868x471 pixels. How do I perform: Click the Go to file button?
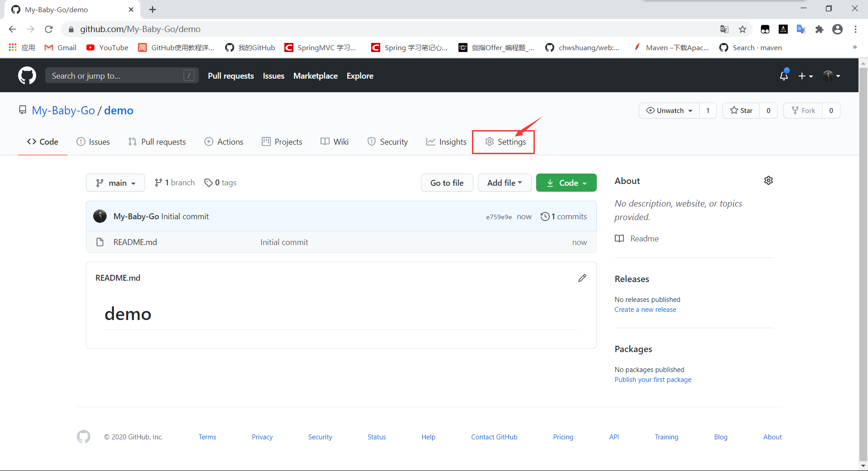447,183
